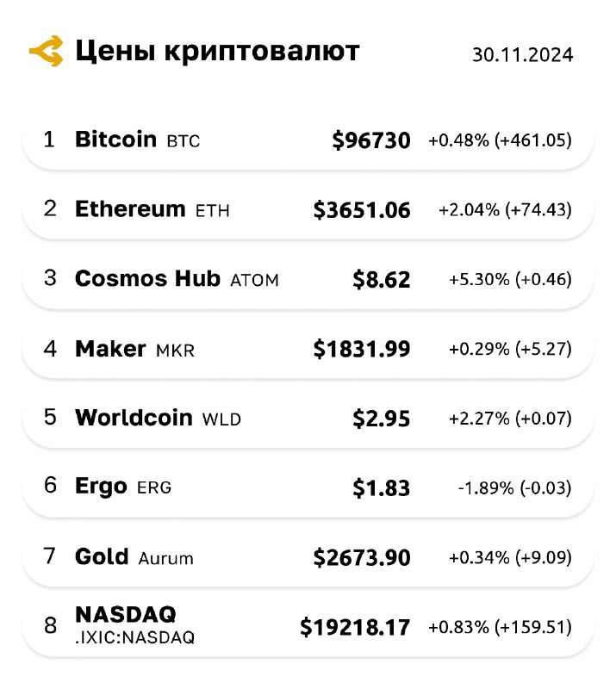Image resolution: width=616 pixels, height=689 pixels.
Task: Click the Cosmos Hub change +5.30% (+0.46)
Action: 511,279
